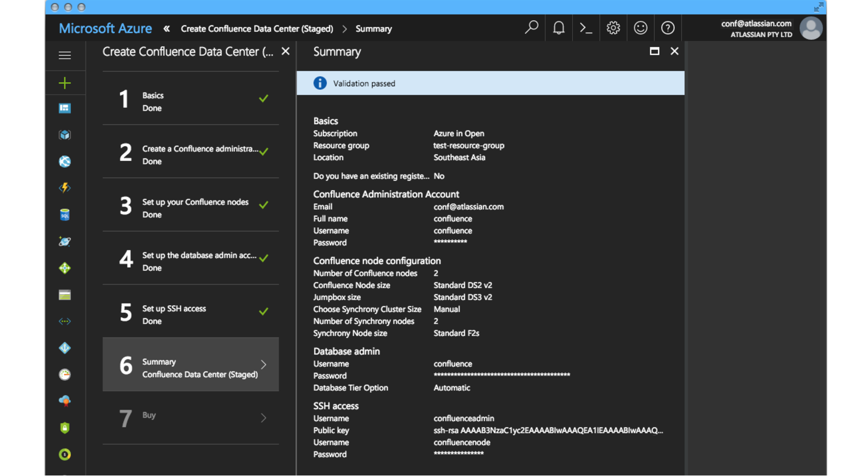Click the Database admin heading
The height and width of the screenshot is (476, 868).
[346, 351]
